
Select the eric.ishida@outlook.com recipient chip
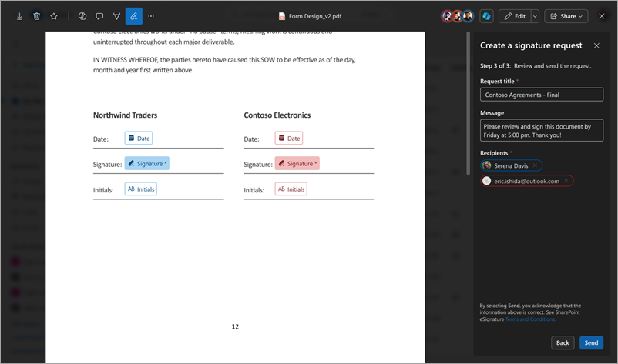click(x=527, y=181)
